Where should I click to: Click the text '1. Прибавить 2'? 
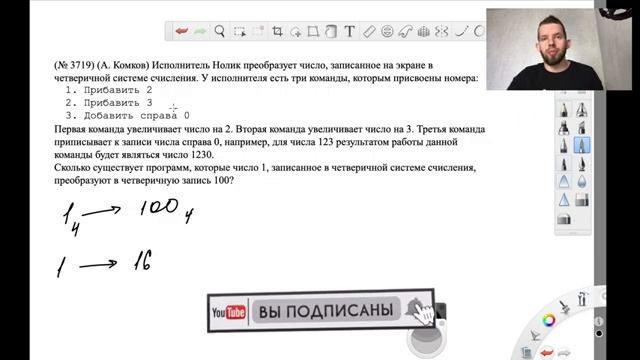click(109, 90)
